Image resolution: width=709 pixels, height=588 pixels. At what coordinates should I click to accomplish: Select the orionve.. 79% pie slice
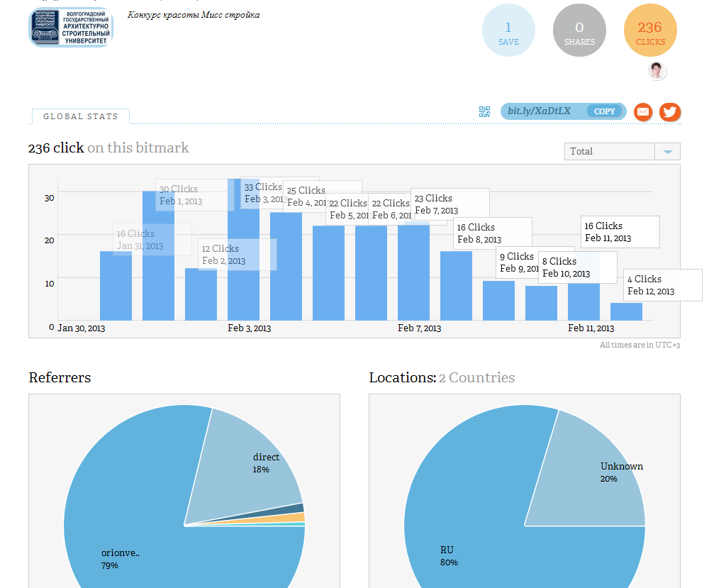click(135, 520)
